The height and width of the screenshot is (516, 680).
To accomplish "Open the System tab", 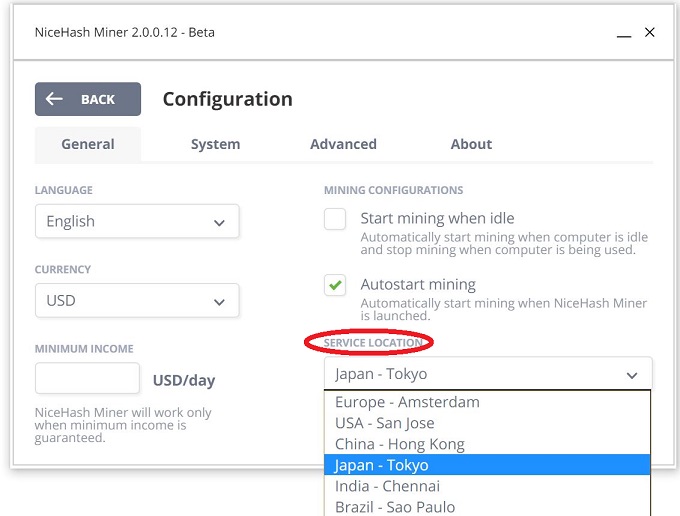I will click(x=216, y=144).
